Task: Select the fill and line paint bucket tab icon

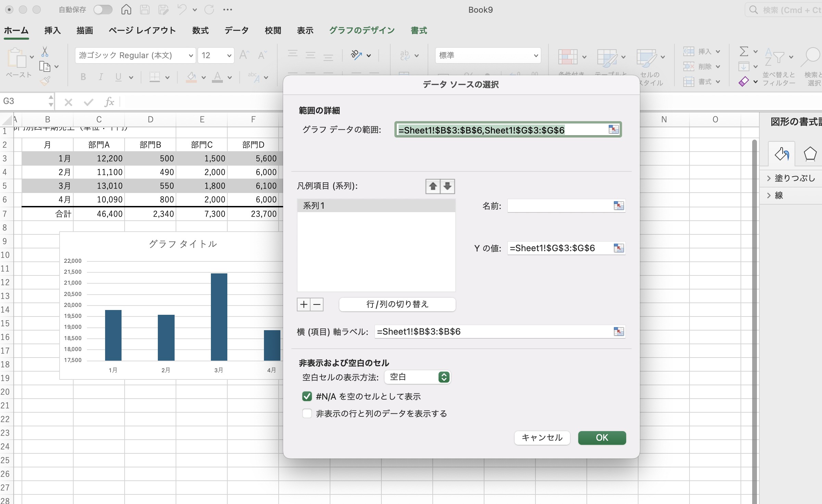Action: pos(782,154)
